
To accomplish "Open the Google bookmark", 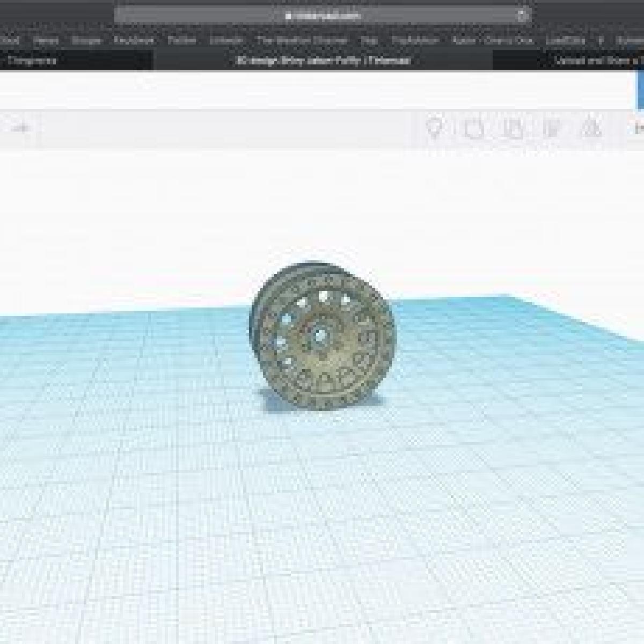I will 86,41.
